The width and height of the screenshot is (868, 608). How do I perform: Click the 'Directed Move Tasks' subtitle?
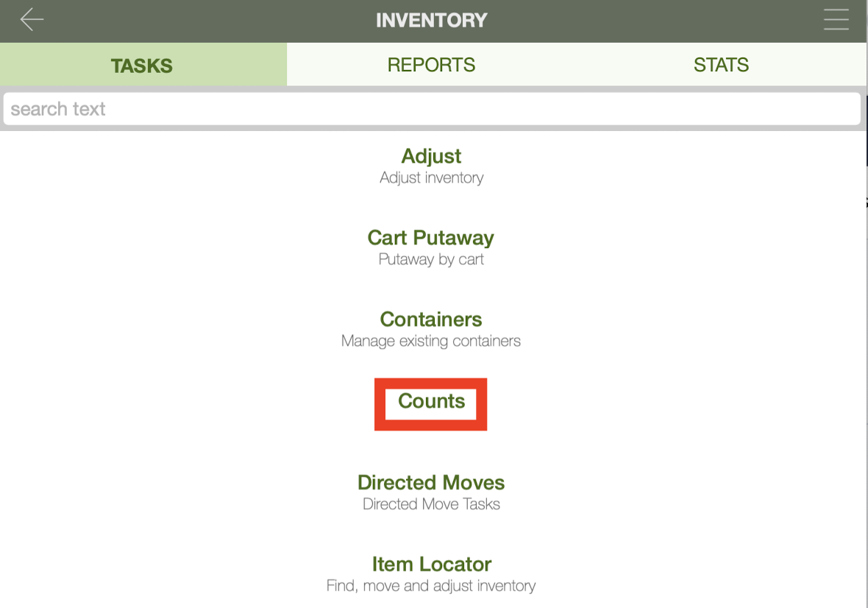431,505
